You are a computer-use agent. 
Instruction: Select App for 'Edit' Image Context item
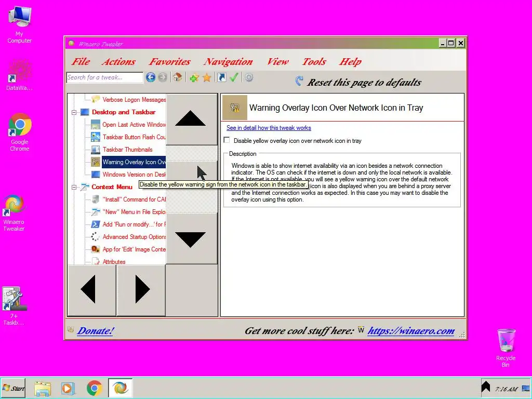click(x=134, y=249)
